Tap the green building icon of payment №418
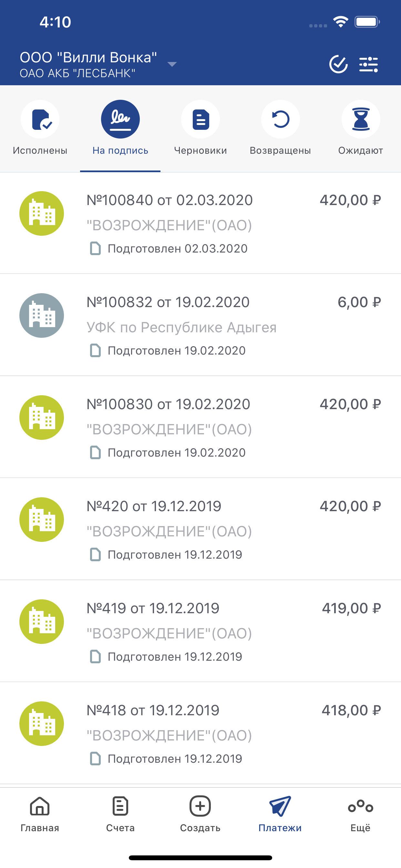Screen dimensions: 401x868 point(42,723)
